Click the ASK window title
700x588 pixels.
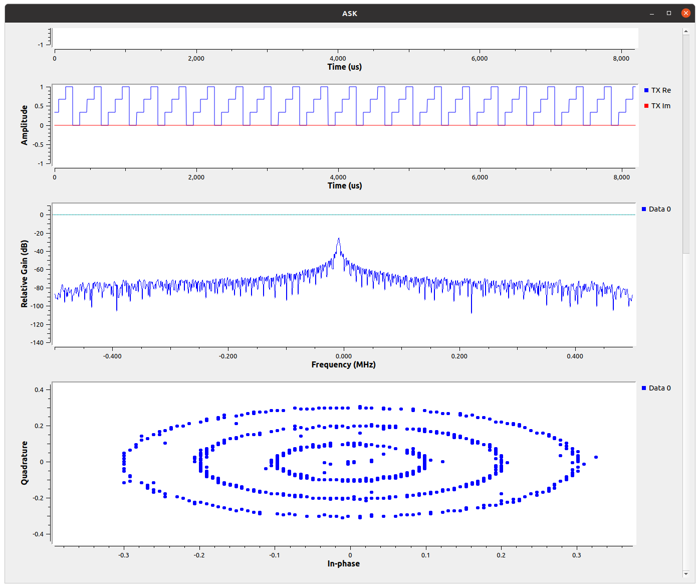click(x=350, y=14)
